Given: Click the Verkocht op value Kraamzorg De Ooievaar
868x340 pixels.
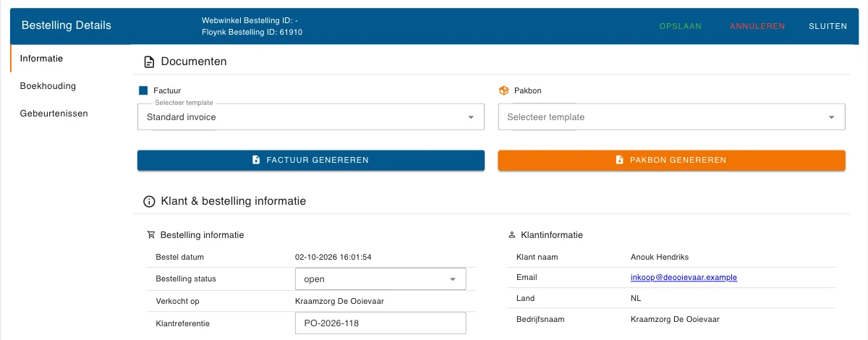Looking at the screenshot, I should [x=338, y=301].
